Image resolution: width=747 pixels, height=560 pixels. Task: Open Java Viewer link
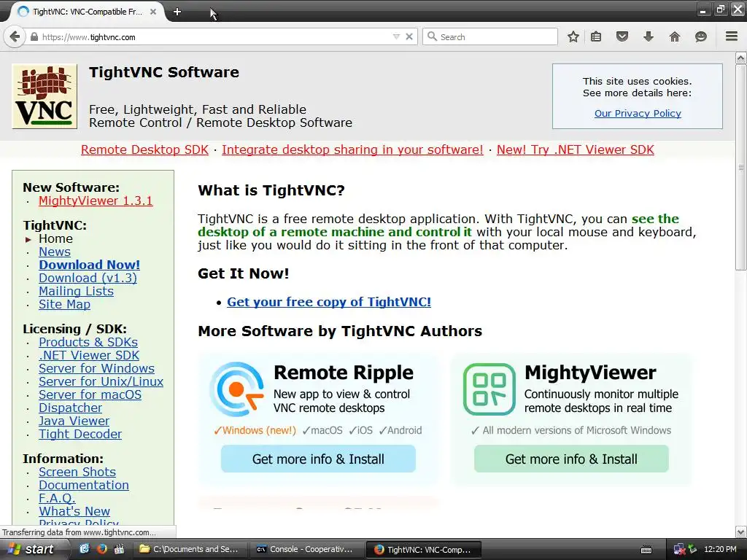tap(74, 421)
